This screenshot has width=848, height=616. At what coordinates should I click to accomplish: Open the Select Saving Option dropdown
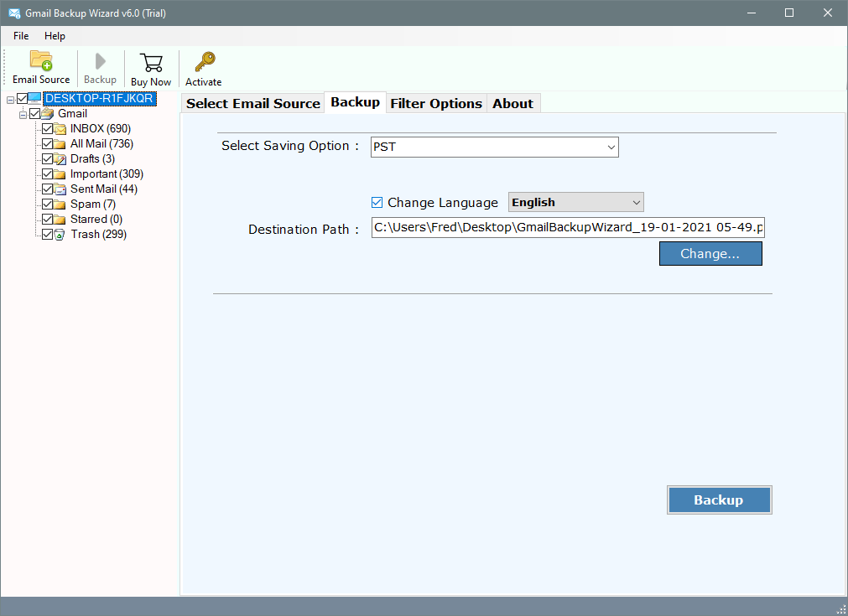[495, 148]
